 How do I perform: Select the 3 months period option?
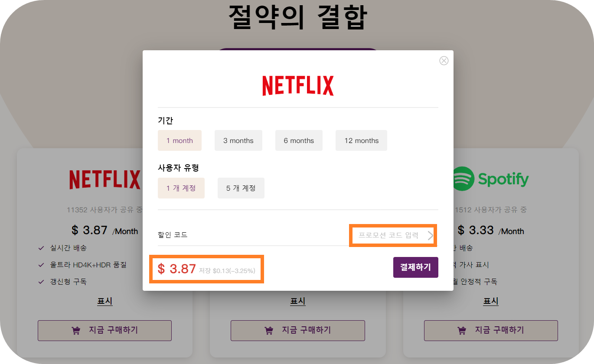point(238,140)
